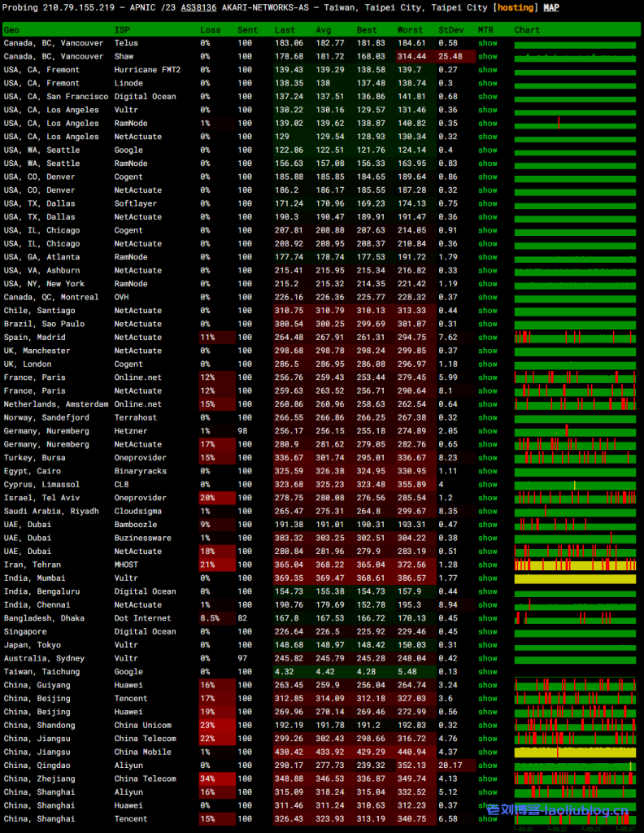Open the MAP link in the header

coord(551,7)
